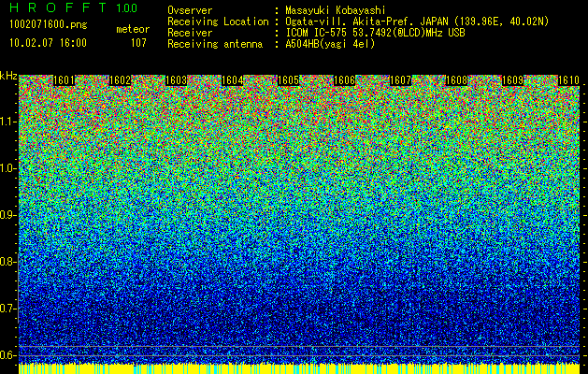Click the 1608 time marker
This screenshot has width=588, height=374.
tap(457, 80)
